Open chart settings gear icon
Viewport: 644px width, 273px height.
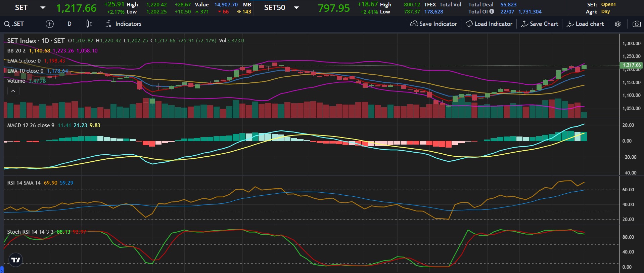(x=617, y=24)
